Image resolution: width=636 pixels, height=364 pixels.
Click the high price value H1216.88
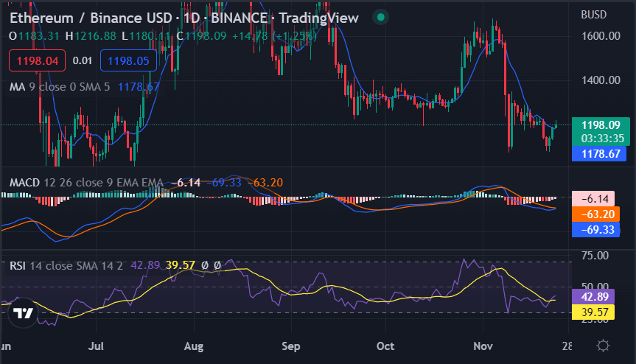[91, 36]
